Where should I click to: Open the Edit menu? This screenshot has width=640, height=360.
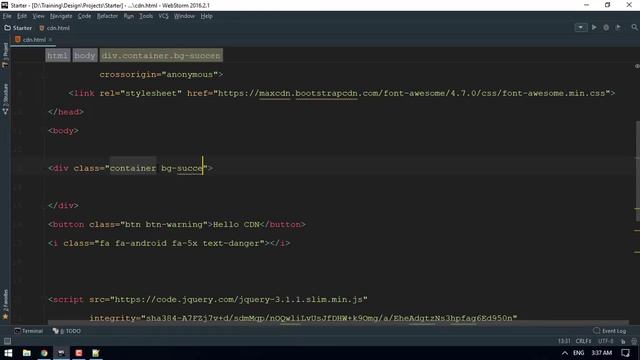(22, 16)
